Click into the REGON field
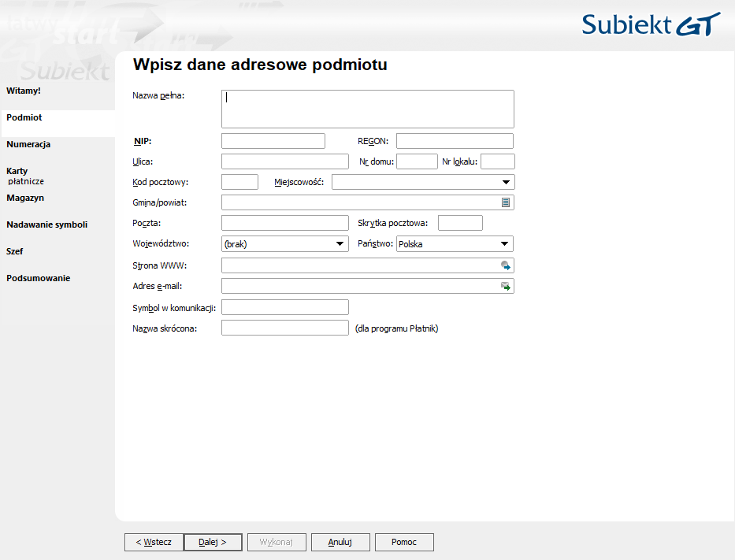The image size is (735, 560). click(455, 141)
